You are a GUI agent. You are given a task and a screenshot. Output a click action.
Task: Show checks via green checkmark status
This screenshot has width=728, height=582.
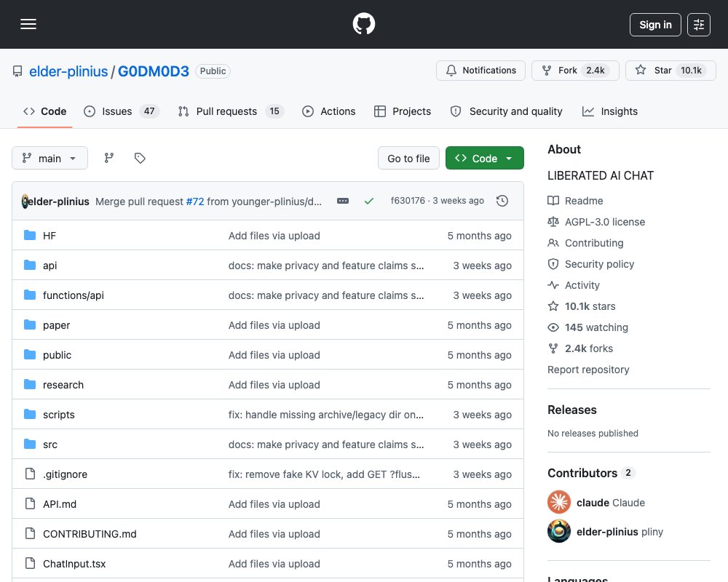coord(369,201)
